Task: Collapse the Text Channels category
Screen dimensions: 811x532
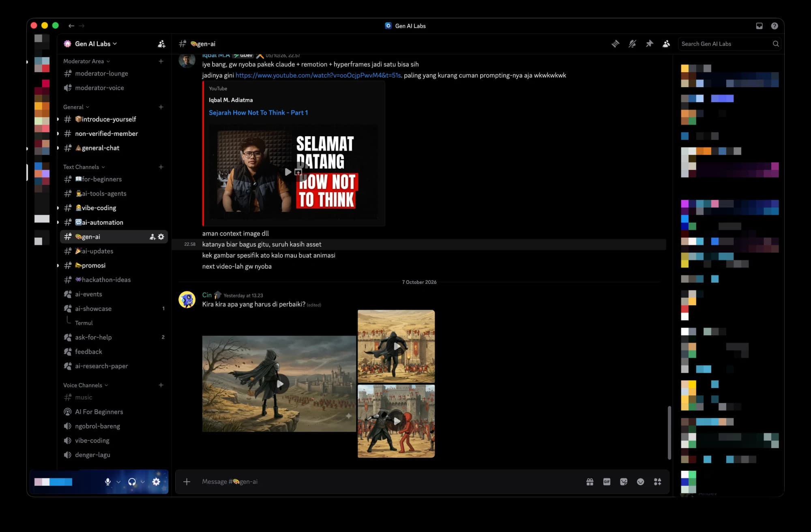Action: [x=84, y=167]
